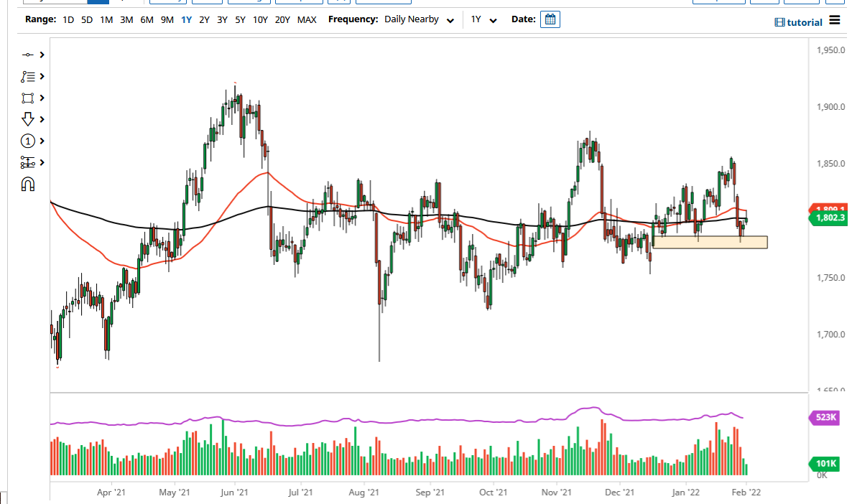Expand the Fibonacci tool options chevron
852x504 pixels.
42,77
